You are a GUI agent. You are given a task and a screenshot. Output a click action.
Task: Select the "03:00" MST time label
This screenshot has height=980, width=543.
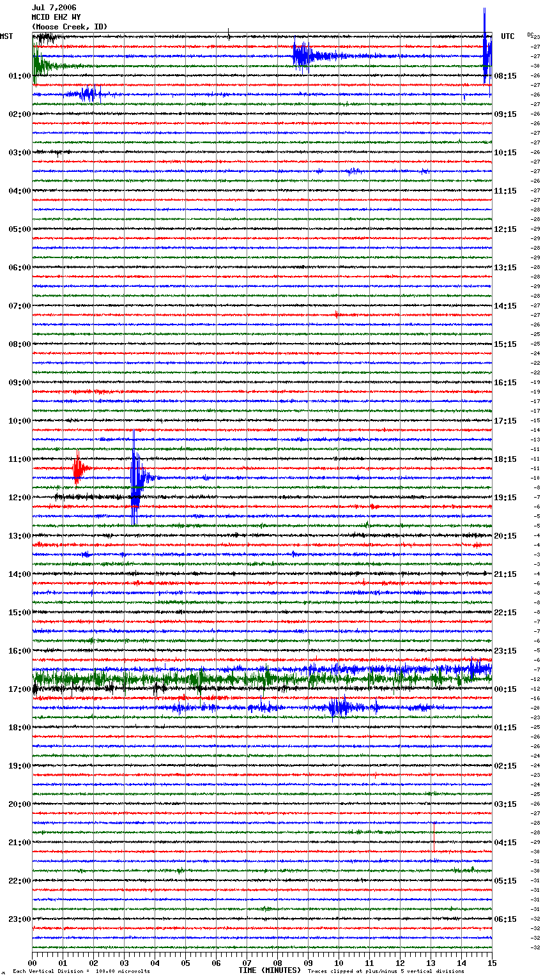click(x=20, y=153)
